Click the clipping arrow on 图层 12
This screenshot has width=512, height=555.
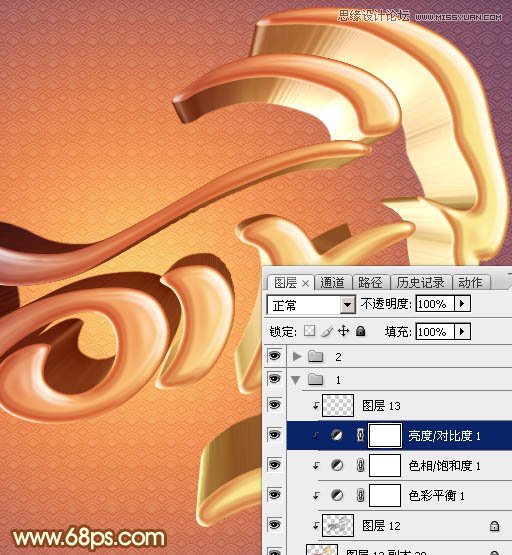[316, 526]
